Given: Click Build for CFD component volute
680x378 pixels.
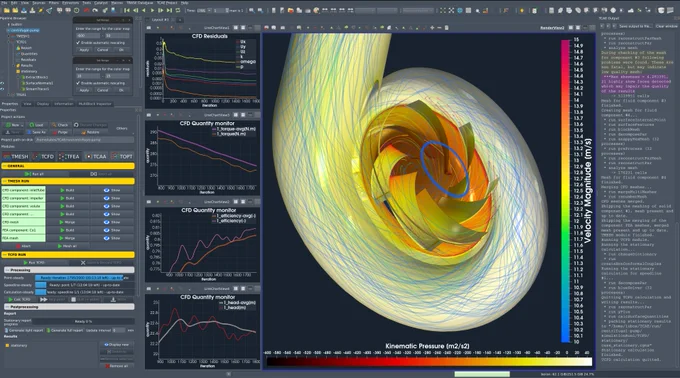Looking at the screenshot, I should tap(67, 206).
